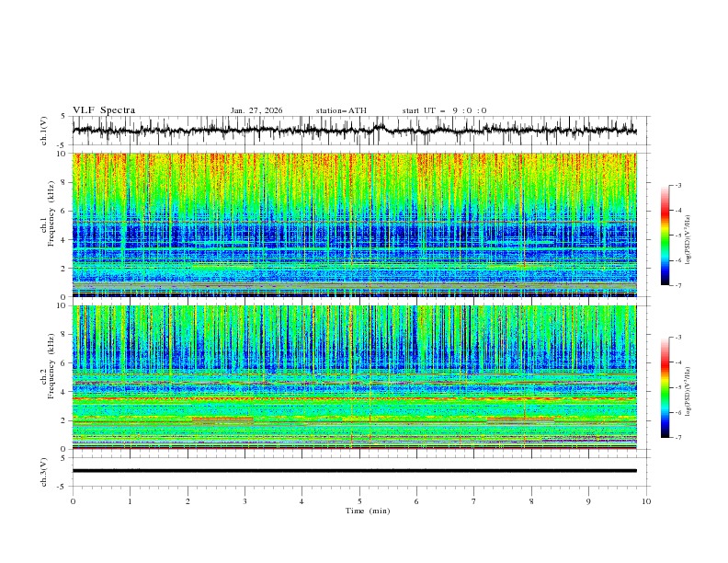Click the ch.2 spectrogram panel
This screenshot has height=563, width=728.
354,377
